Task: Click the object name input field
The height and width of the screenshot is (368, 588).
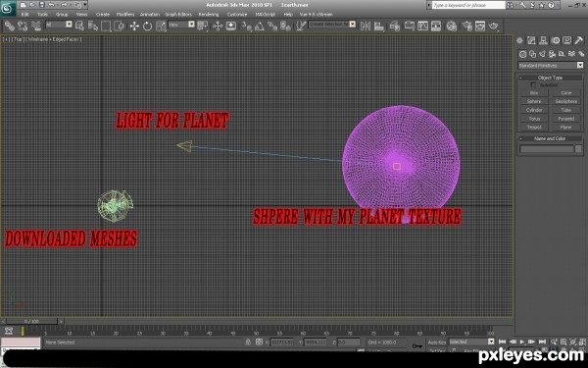Action: [547, 149]
